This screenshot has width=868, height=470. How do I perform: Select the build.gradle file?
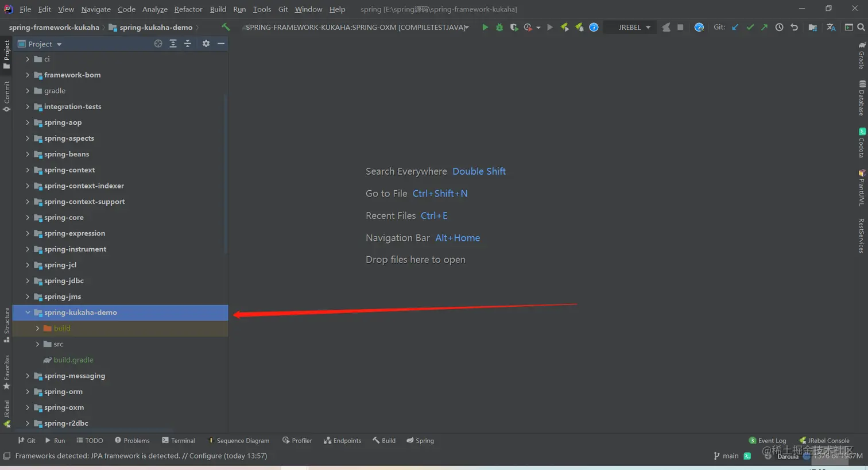[73, 360]
